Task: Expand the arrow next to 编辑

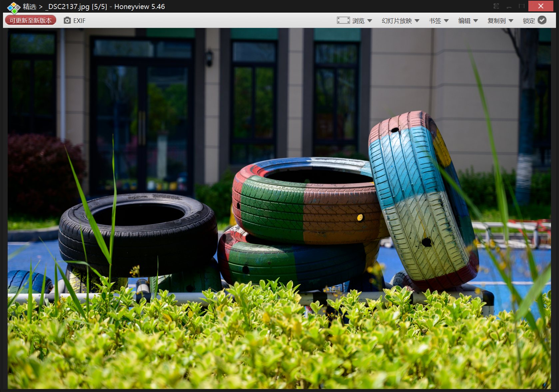Action: [476, 21]
